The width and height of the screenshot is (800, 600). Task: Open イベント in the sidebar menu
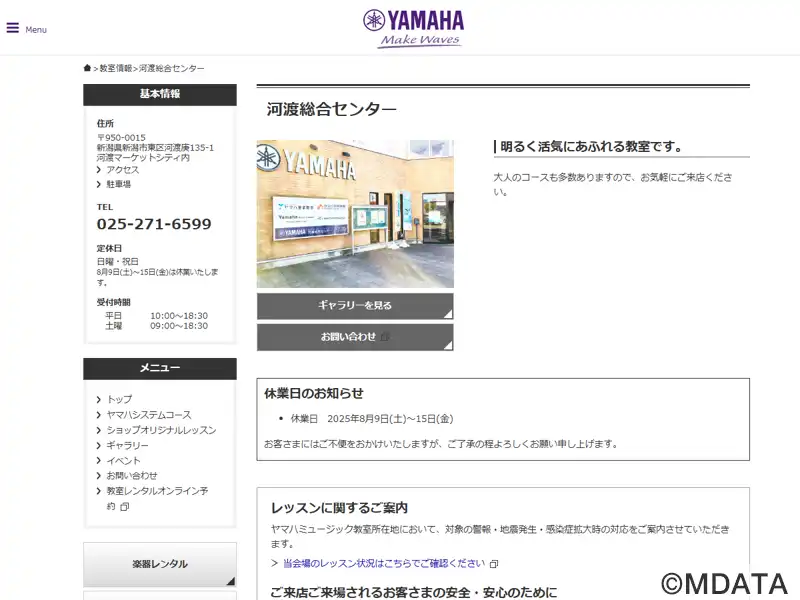pos(123,461)
